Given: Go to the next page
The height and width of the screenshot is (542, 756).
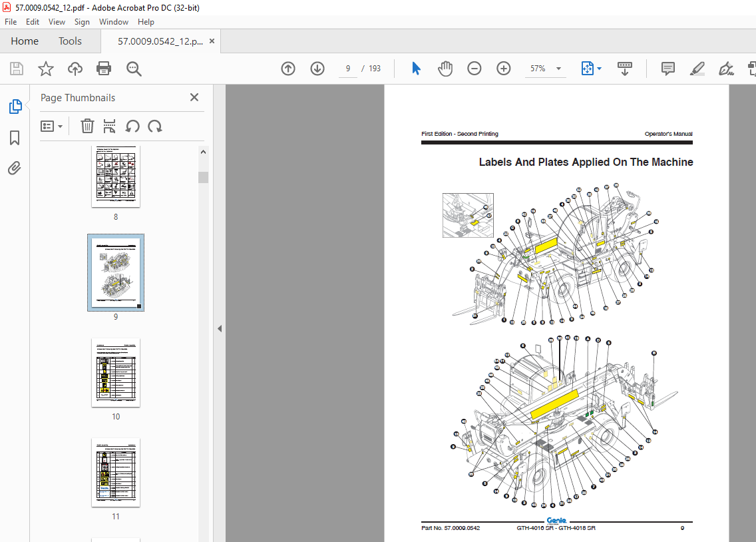Looking at the screenshot, I should 317,69.
